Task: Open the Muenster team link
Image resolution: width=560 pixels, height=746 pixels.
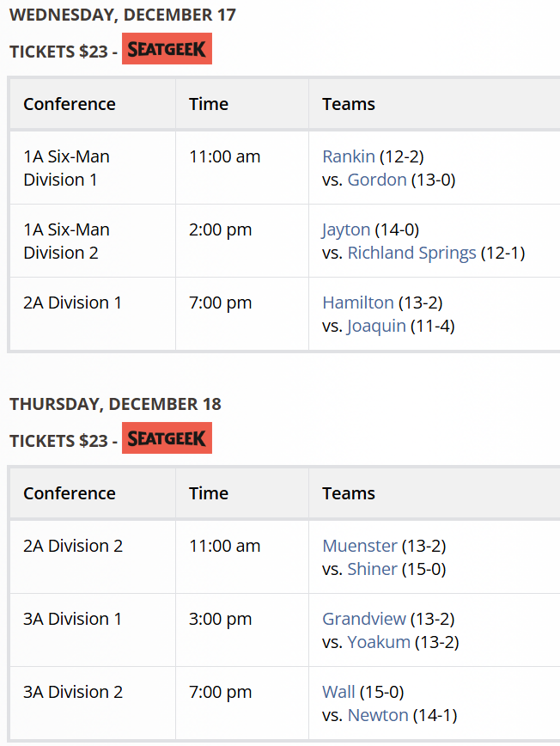Action: (360, 546)
